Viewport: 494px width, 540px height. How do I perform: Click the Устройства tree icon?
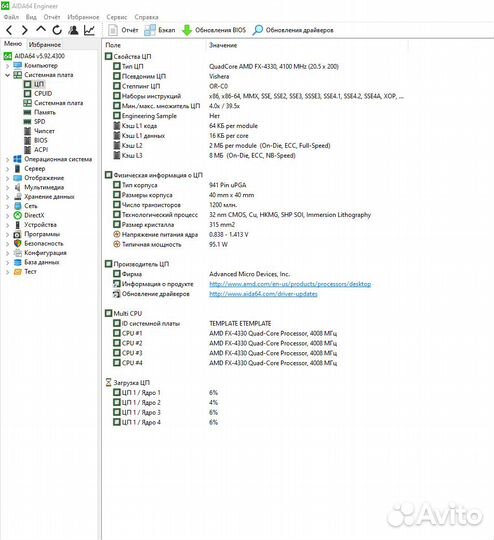18,225
